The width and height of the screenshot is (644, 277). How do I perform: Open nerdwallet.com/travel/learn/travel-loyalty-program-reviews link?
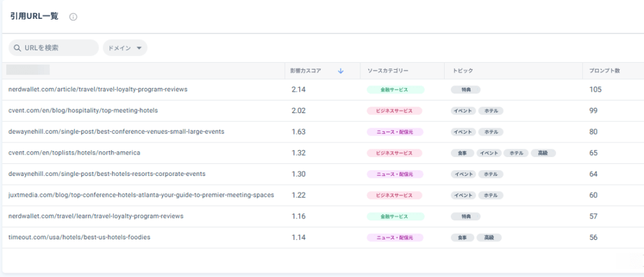pos(96,216)
